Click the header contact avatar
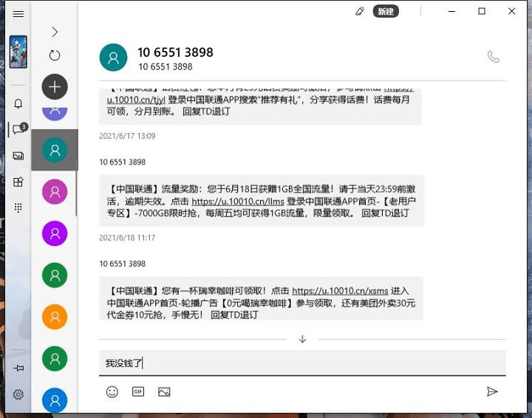532x418 pixels. 113,58
